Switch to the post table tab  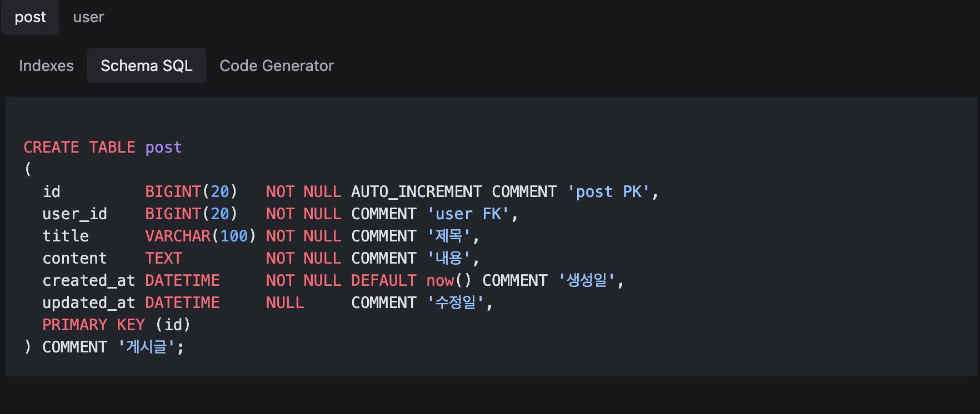click(x=30, y=17)
